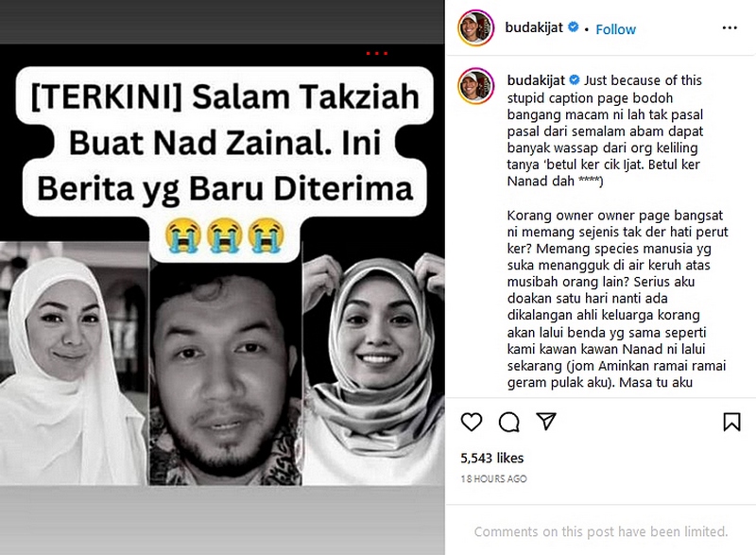Open budakijat avatar beside the caption

click(475, 85)
